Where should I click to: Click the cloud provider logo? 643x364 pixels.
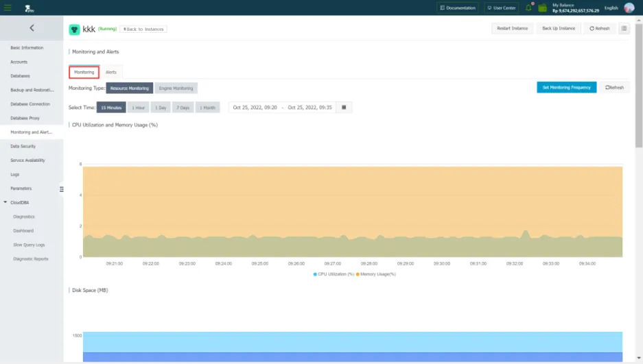(29, 8)
